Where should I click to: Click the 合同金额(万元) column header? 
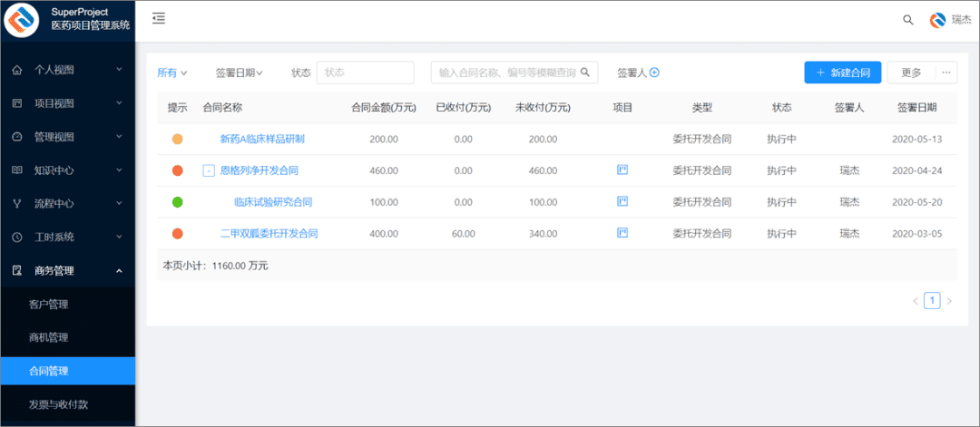point(384,107)
